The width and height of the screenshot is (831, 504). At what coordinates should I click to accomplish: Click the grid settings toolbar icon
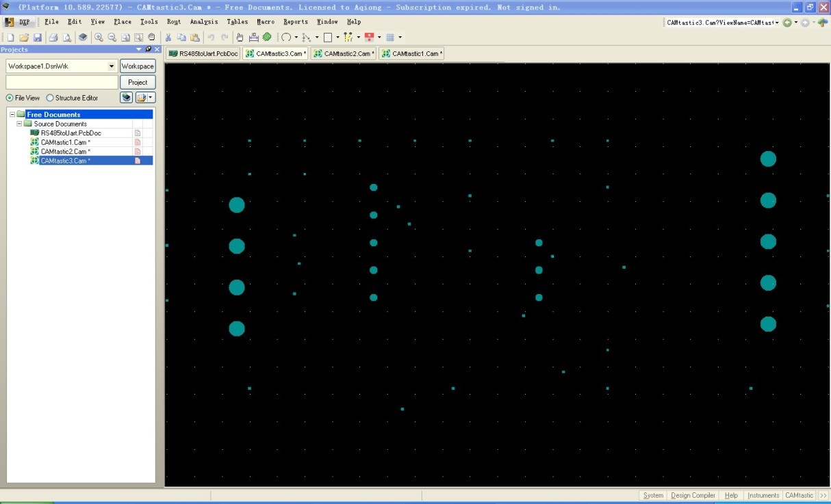coord(390,37)
